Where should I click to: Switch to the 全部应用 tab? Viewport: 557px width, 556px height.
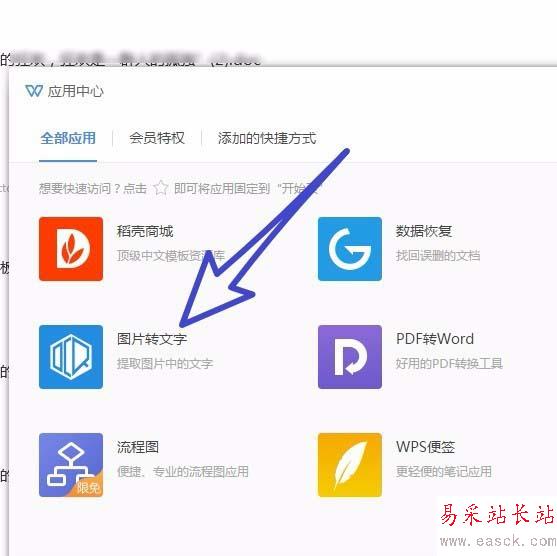tap(68, 138)
